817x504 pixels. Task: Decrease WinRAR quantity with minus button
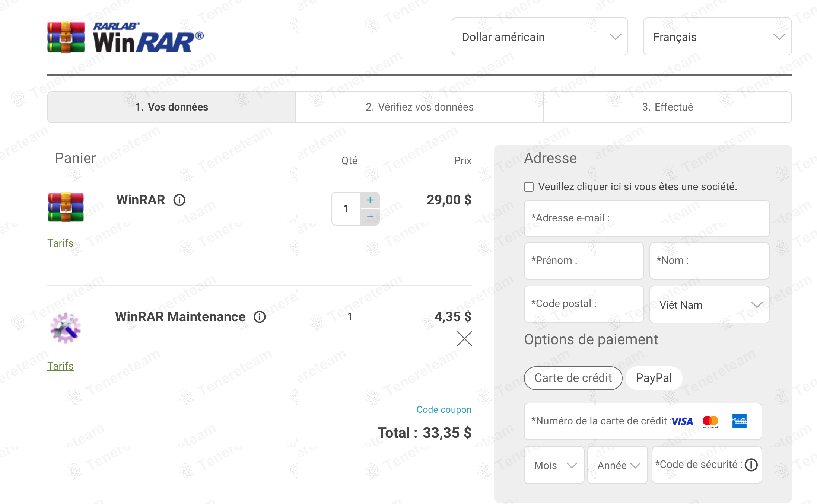point(370,217)
